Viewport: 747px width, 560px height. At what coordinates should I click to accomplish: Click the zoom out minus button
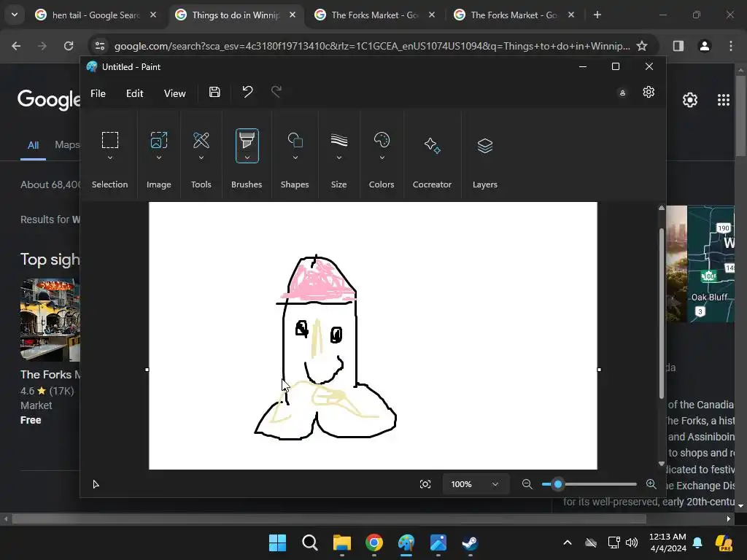527,484
